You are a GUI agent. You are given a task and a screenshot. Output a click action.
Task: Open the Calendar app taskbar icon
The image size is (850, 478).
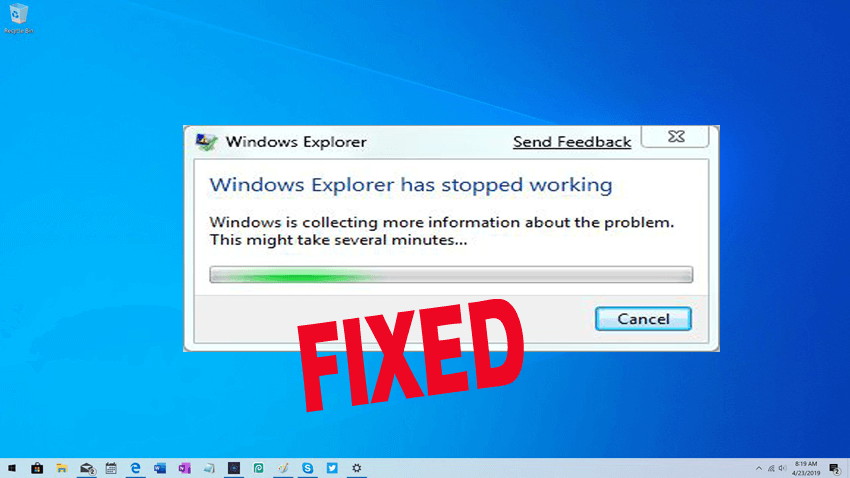pos(111,468)
